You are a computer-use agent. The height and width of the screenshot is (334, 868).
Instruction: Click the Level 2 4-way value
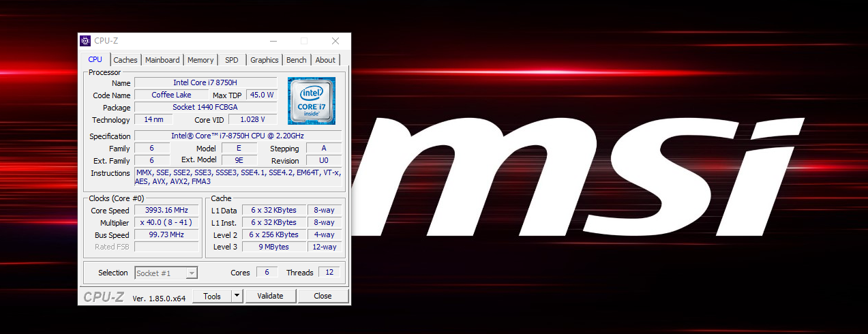click(325, 235)
